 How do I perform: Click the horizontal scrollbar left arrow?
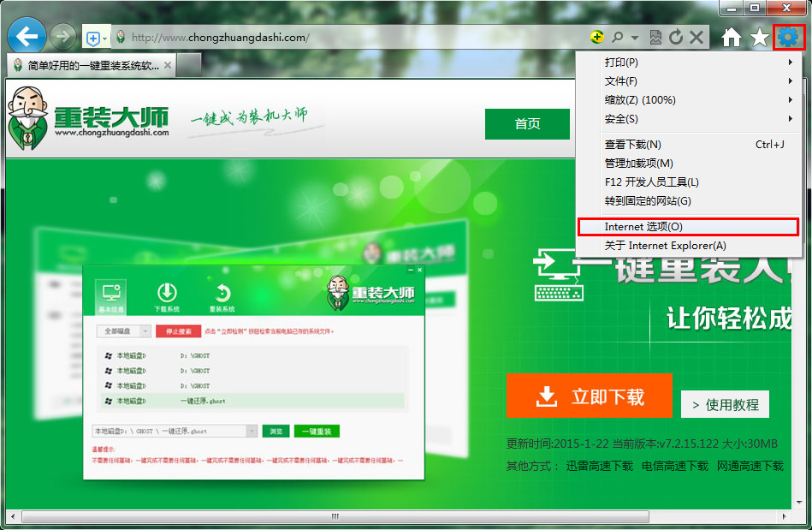[13, 516]
